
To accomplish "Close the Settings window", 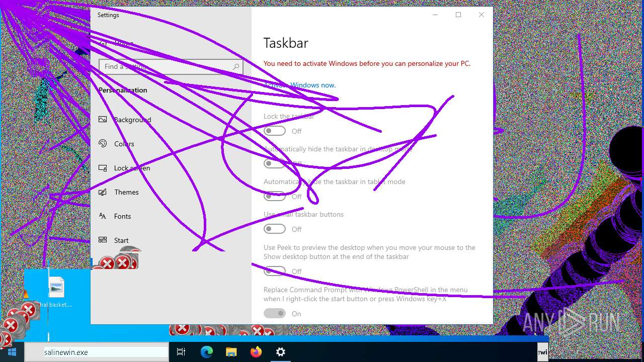I will [481, 15].
